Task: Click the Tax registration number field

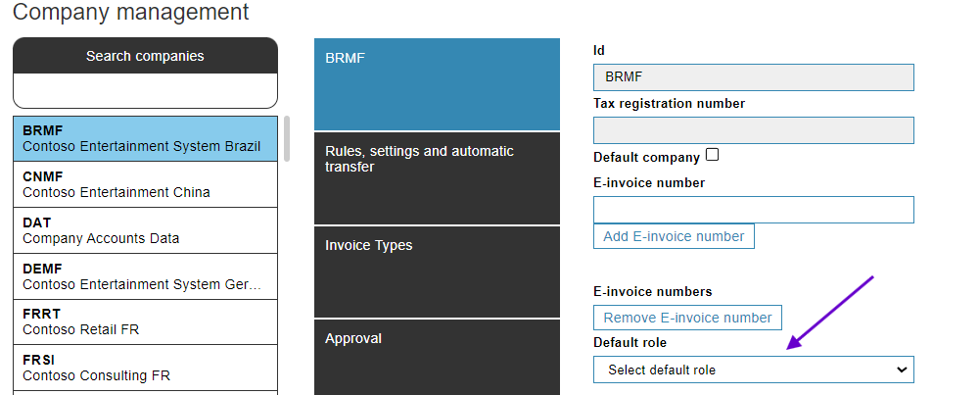Action: [753, 130]
